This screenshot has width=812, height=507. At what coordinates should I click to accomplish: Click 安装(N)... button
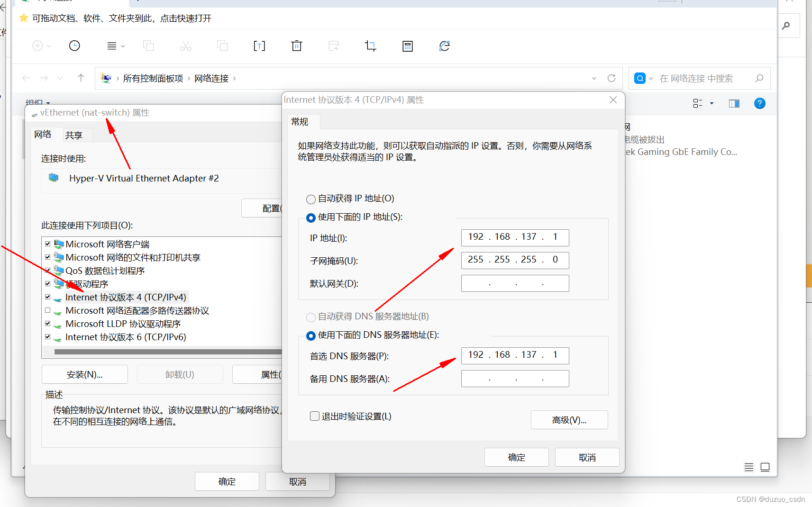85,374
